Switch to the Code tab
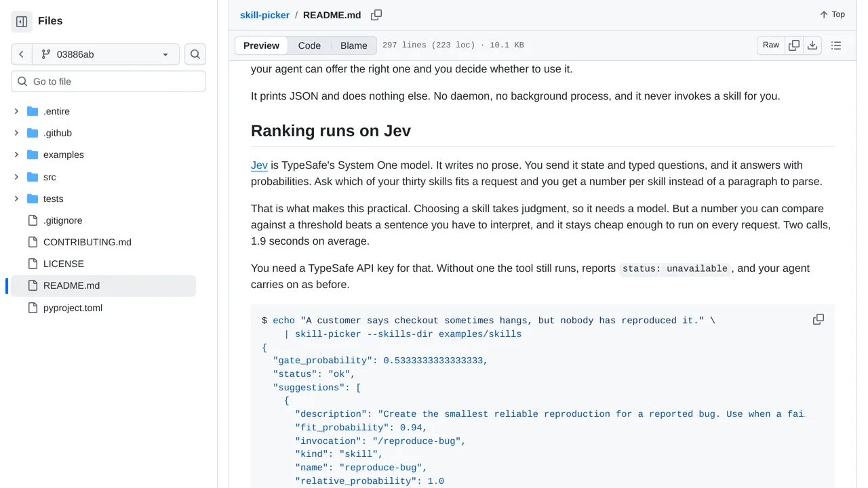The width and height of the screenshot is (868, 488). [309, 45]
